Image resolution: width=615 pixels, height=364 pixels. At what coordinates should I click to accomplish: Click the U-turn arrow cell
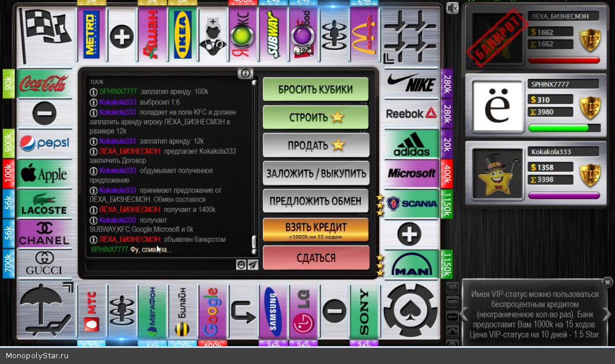point(243,312)
